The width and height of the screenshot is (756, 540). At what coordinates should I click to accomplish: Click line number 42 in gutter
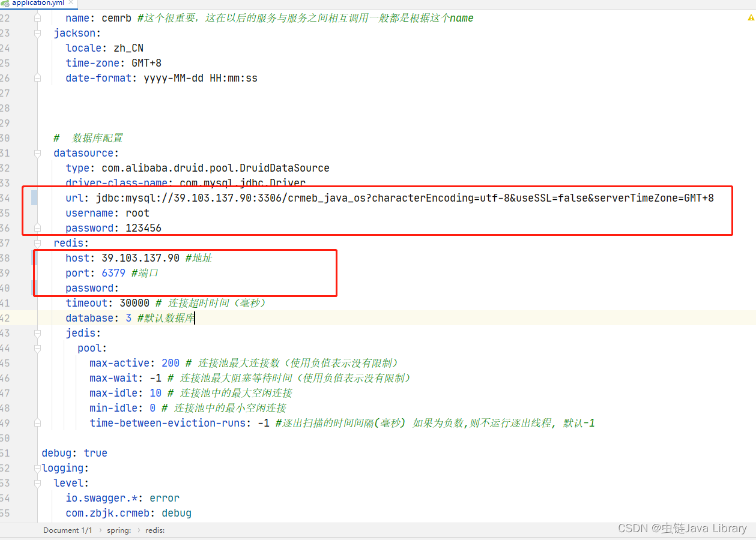click(x=5, y=318)
